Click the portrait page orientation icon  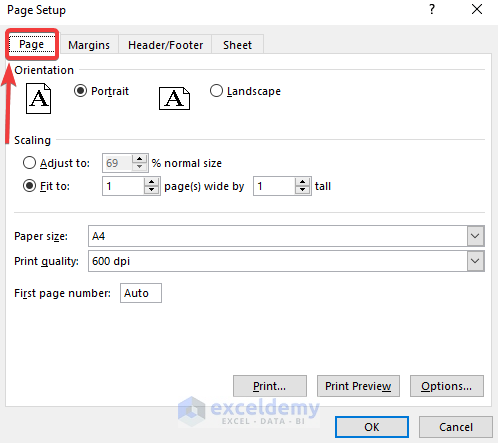tap(39, 98)
